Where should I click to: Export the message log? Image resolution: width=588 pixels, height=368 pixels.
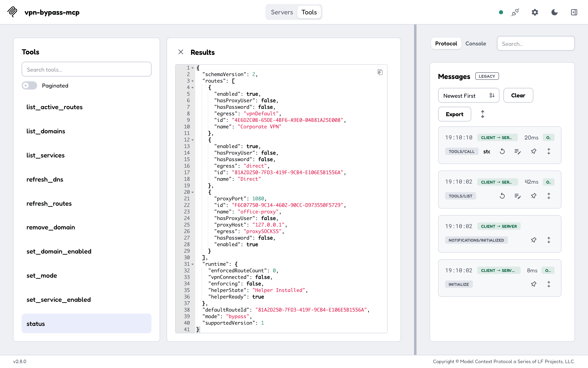click(454, 114)
